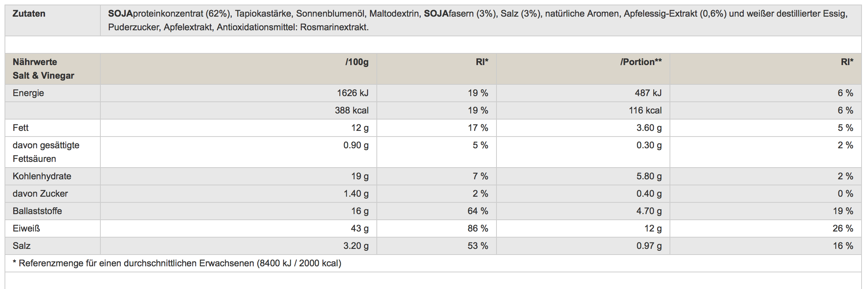This screenshot has width=868, height=289.
Task: Click the 43 g protein value
Action: pos(359,228)
